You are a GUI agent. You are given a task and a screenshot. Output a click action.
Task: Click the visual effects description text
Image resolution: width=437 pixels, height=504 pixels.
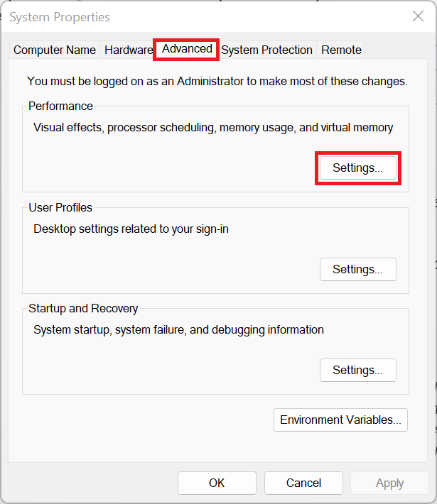(213, 128)
